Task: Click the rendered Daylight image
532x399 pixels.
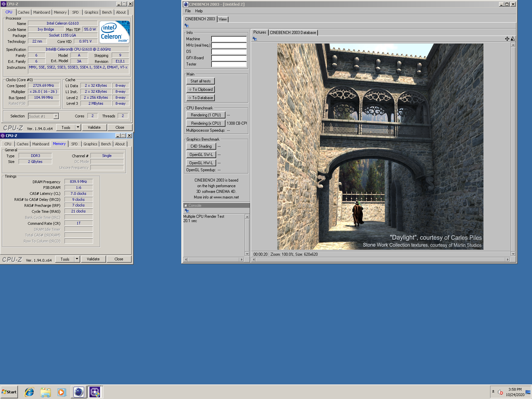Action: click(380, 147)
